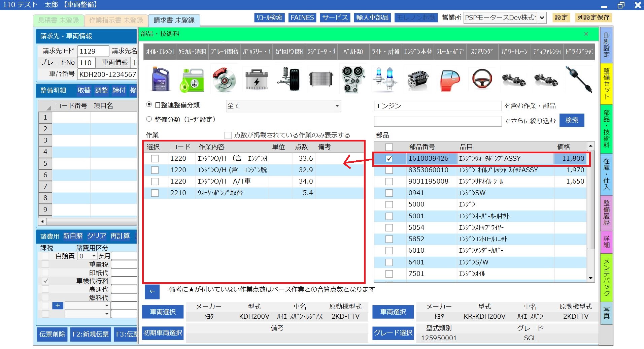Enable 点数が掲載されている作業のみ表示する checkbox
This screenshot has height=349, width=644.
pos(228,135)
